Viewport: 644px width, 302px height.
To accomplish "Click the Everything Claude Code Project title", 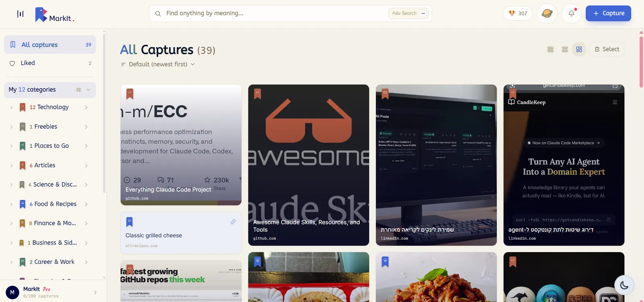I will point(168,190).
